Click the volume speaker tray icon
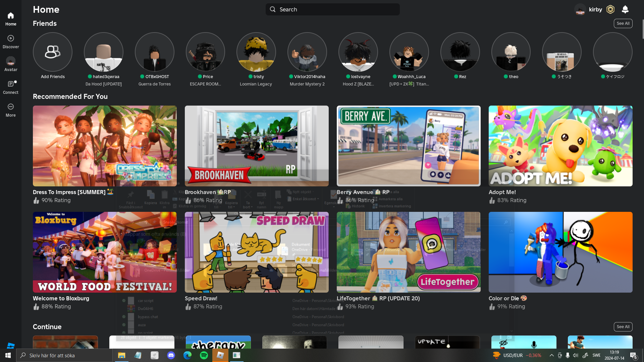This screenshot has height=362, width=644. pyautogui.click(x=576, y=355)
